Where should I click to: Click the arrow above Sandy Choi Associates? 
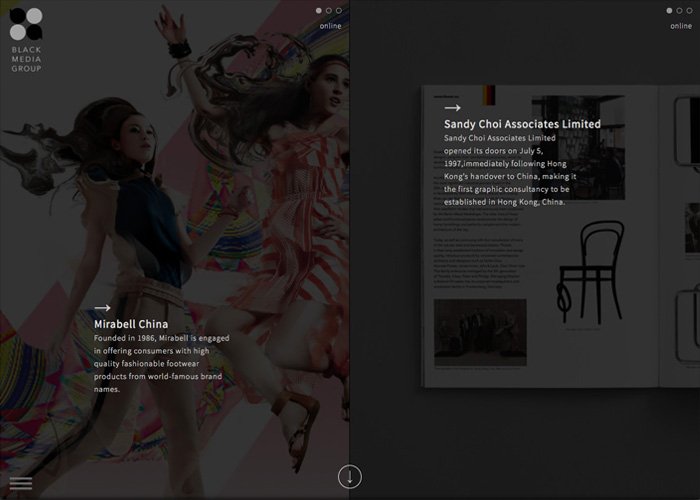tap(452, 108)
